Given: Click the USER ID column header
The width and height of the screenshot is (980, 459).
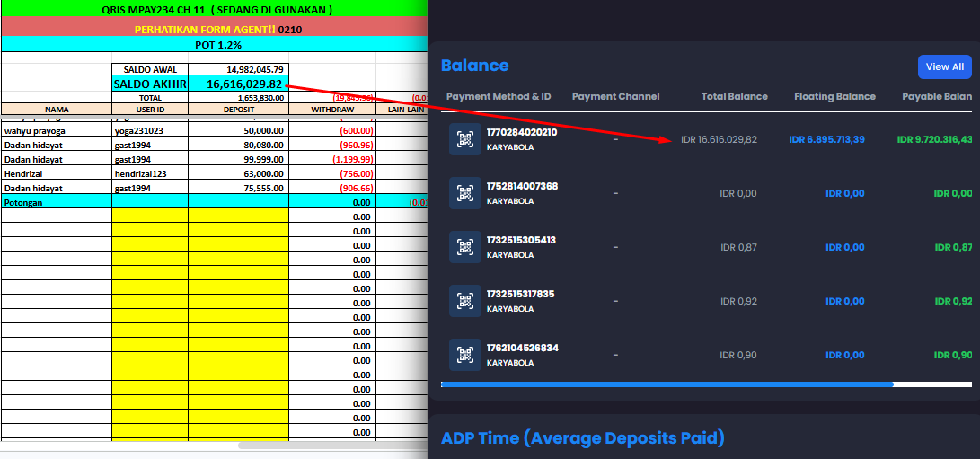Looking at the screenshot, I should point(150,109).
